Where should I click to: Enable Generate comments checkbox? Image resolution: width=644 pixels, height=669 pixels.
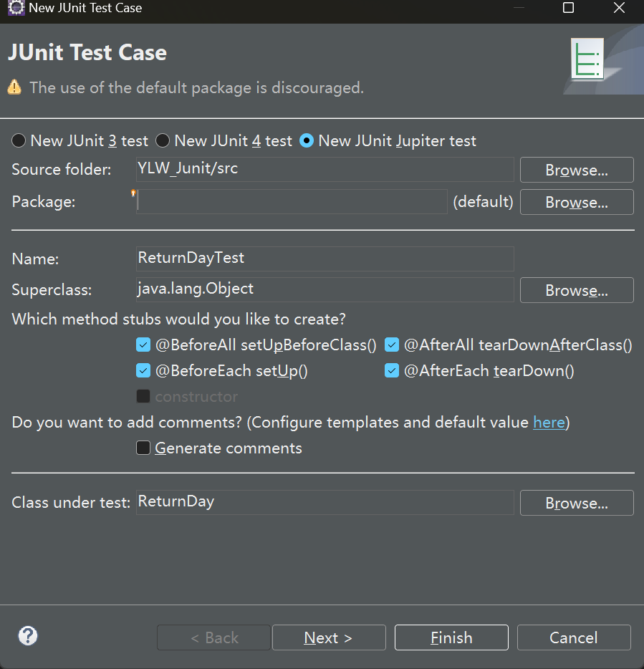click(x=143, y=448)
